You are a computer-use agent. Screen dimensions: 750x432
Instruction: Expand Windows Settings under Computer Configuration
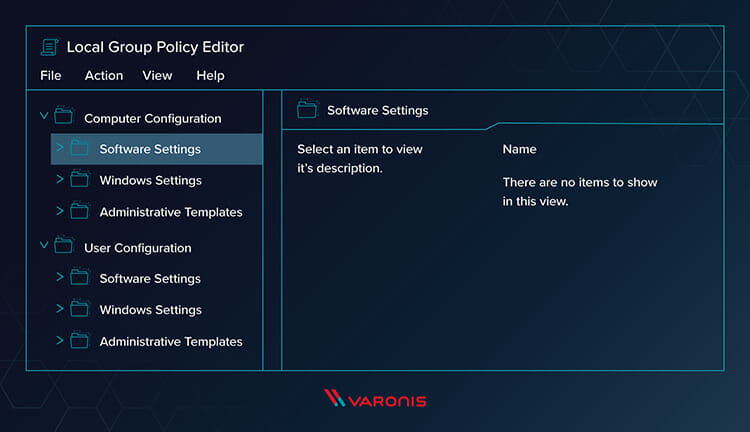60,179
